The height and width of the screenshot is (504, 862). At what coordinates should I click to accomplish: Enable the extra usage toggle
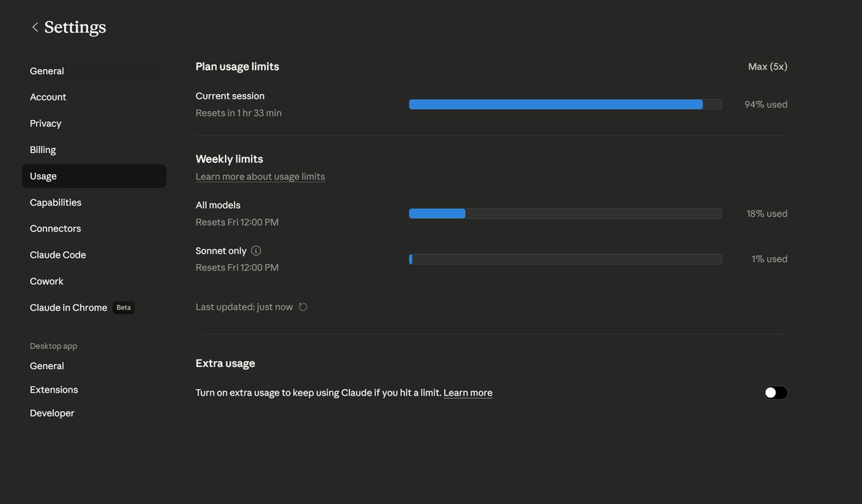776,393
